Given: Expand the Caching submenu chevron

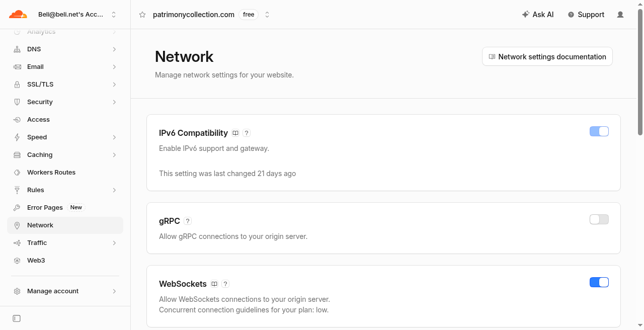Looking at the screenshot, I should click(x=115, y=155).
